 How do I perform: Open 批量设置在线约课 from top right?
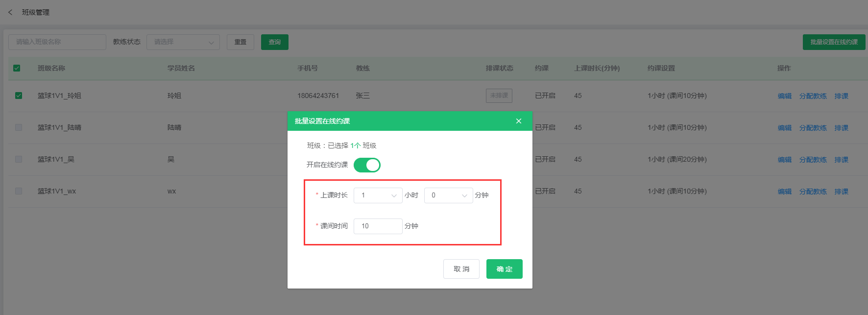tap(834, 42)
